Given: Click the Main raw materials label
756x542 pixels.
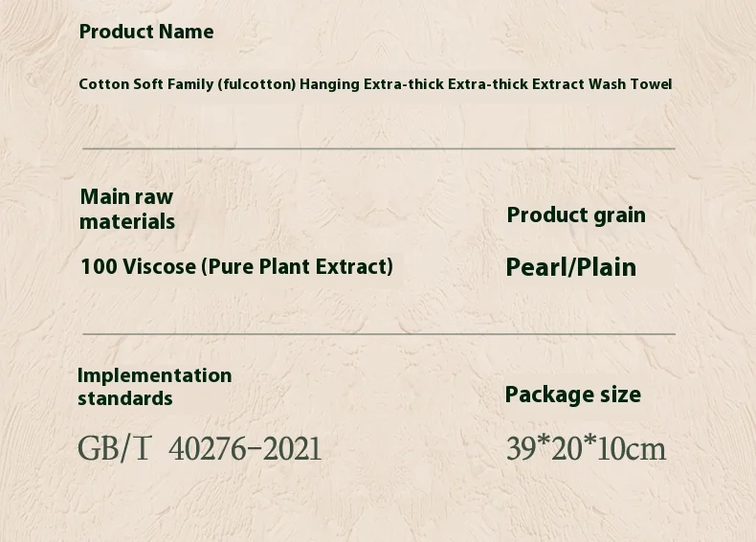Looking at the screenshot, I should tap(127, 209).
